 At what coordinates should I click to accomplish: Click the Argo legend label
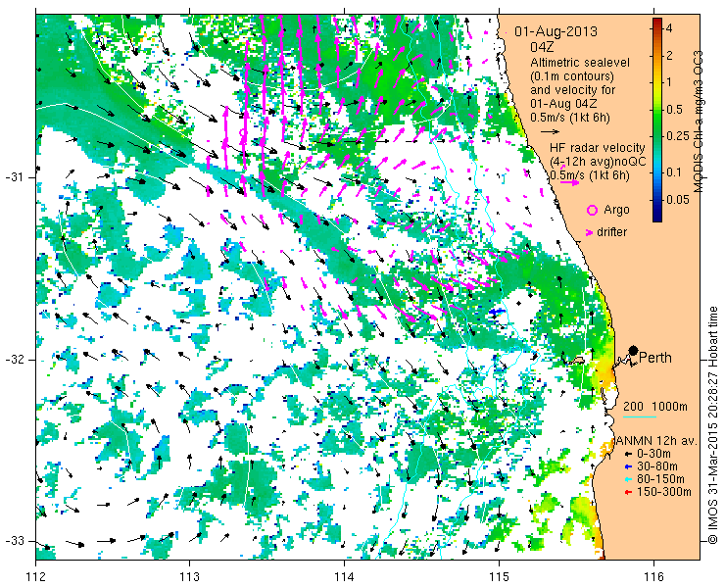[616, 210]
